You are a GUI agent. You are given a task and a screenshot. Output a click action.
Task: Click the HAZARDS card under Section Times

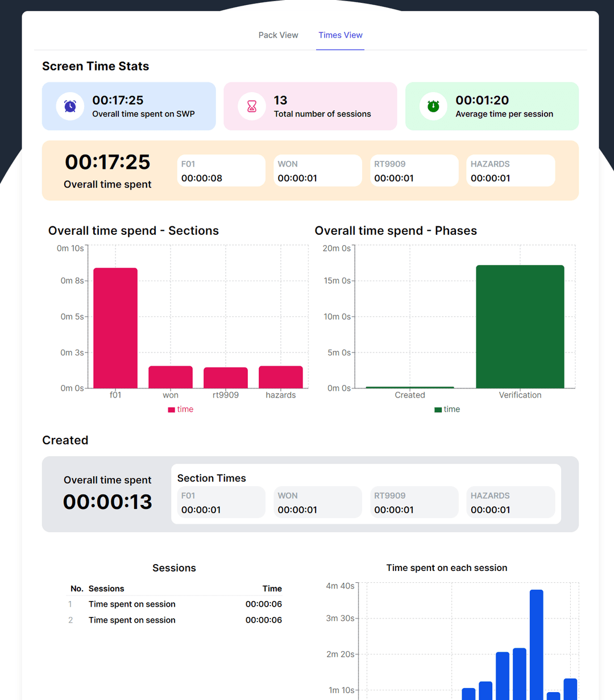pyautogui.click(x=510, y=502)
